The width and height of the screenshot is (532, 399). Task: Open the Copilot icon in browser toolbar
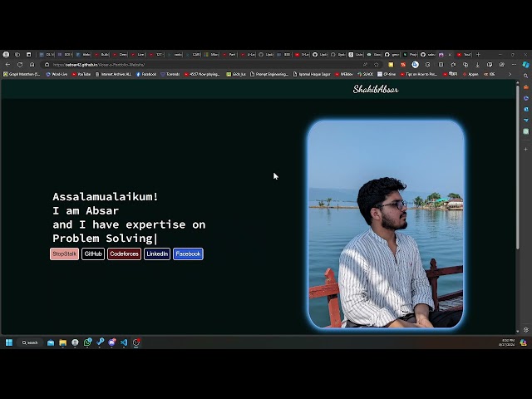pos(525,65)
